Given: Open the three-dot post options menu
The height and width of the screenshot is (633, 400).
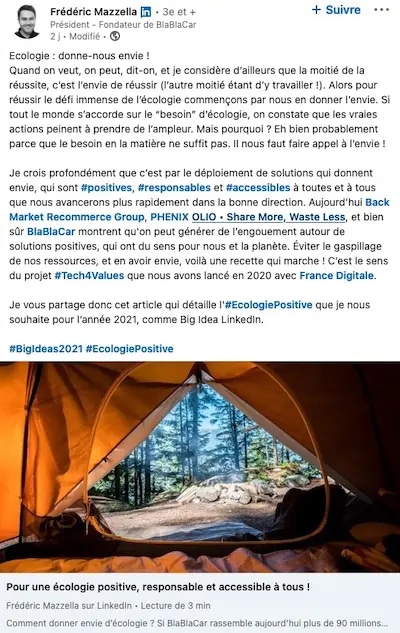Looking at the screenshot, I should click(381, 10).
